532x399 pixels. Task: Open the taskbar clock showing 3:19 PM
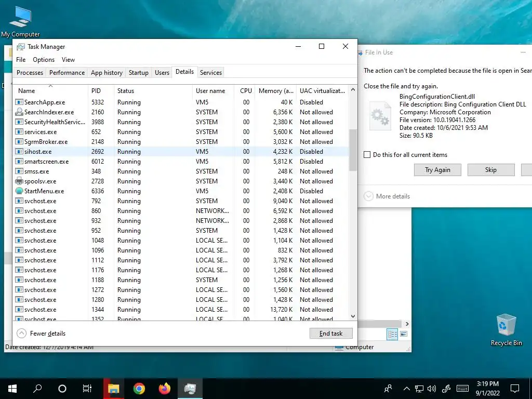tap(487, 389)
